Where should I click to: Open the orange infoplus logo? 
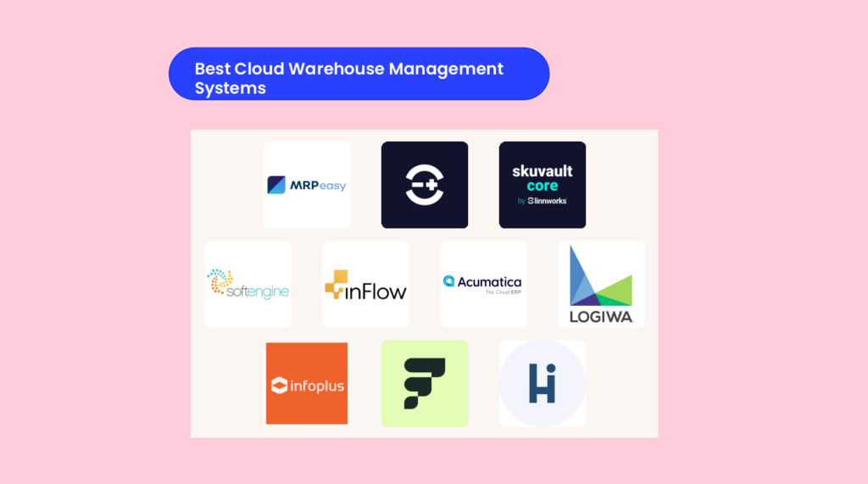click(x=307, y=384)
